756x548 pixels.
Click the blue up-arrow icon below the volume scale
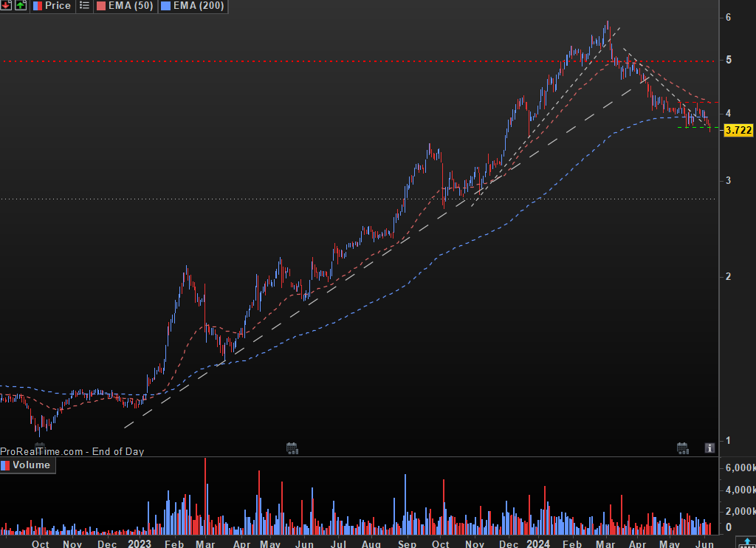coord(747,543)
